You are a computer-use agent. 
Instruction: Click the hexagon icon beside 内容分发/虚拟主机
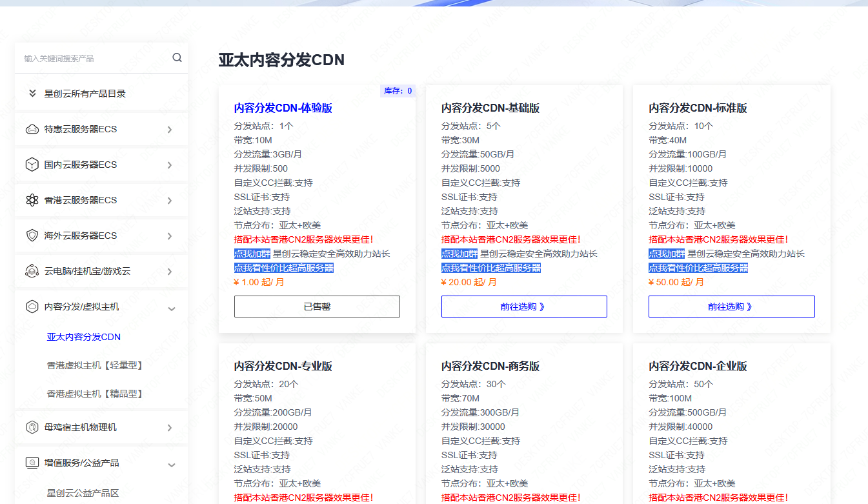click(32, 307)
